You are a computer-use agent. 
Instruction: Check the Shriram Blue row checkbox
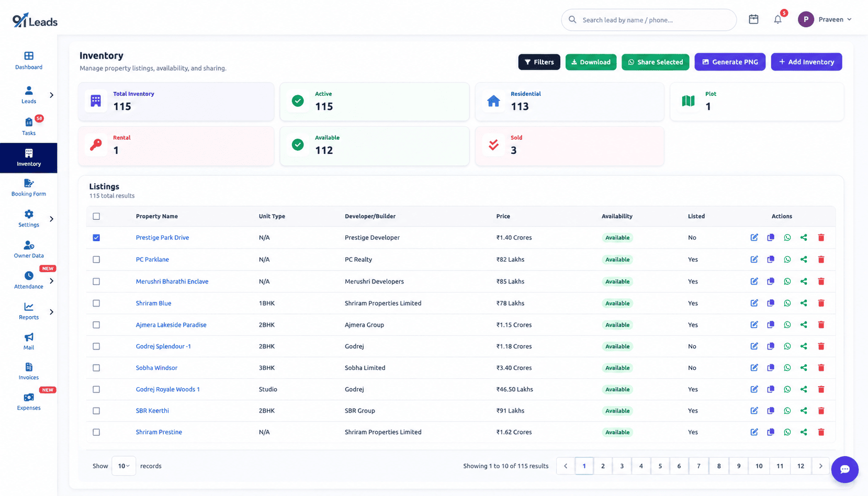(96, 303)
